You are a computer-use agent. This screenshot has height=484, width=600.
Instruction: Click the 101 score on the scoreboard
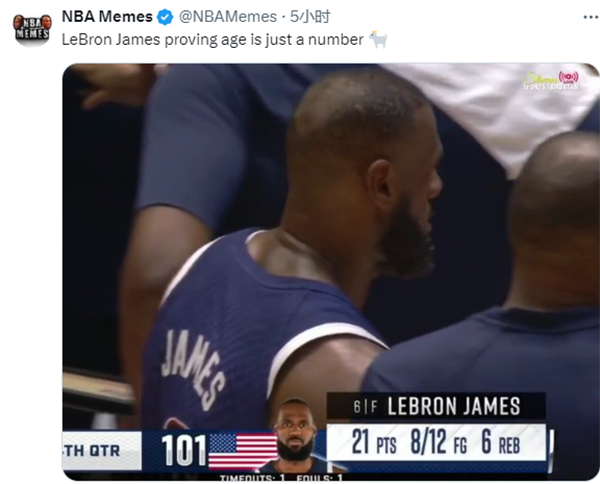coord(184,451)
